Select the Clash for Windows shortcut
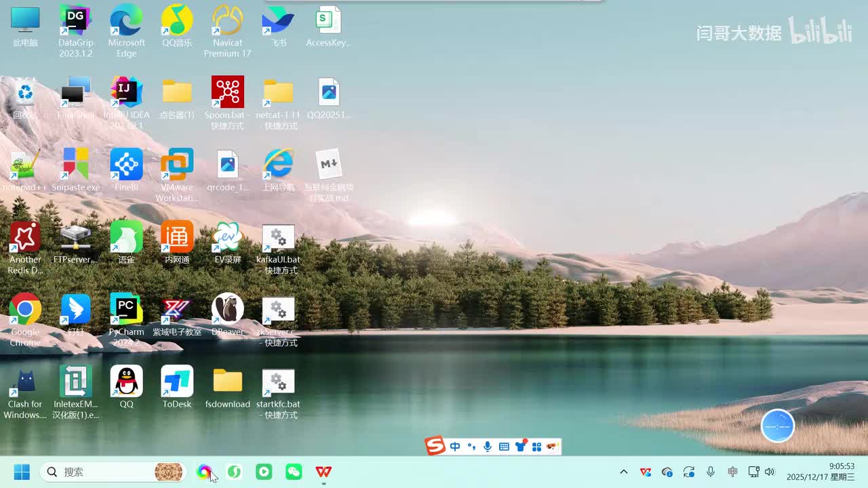 [x=25, y=392]
